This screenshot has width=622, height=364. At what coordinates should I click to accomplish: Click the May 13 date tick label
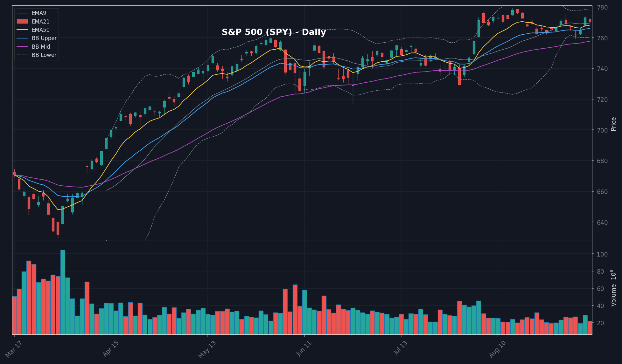(207, 349)
